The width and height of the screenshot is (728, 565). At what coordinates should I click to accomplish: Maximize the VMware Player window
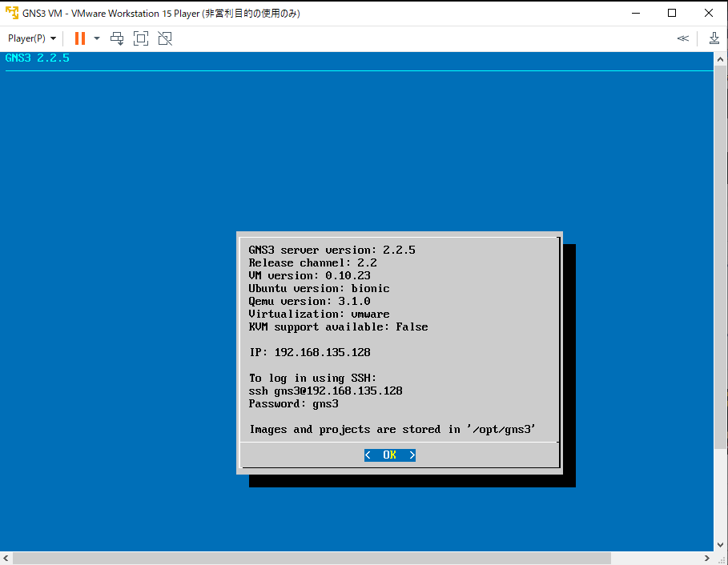click(x=672, y=13)
